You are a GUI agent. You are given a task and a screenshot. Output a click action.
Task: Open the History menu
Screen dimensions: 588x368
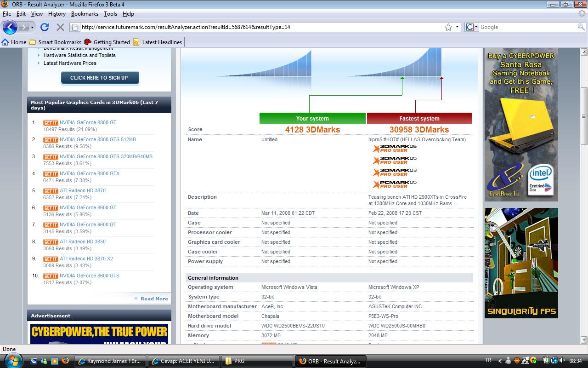coord(57,14)
